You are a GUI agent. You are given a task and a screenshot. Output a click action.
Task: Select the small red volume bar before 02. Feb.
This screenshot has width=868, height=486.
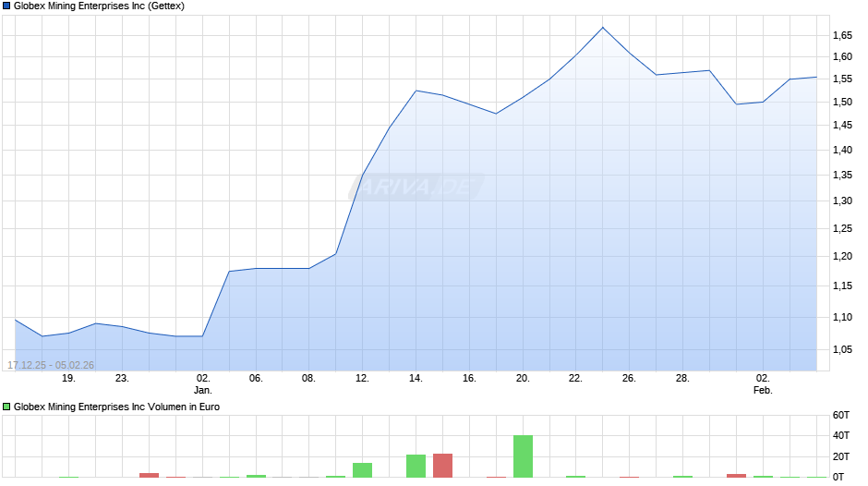coord(736,476)
